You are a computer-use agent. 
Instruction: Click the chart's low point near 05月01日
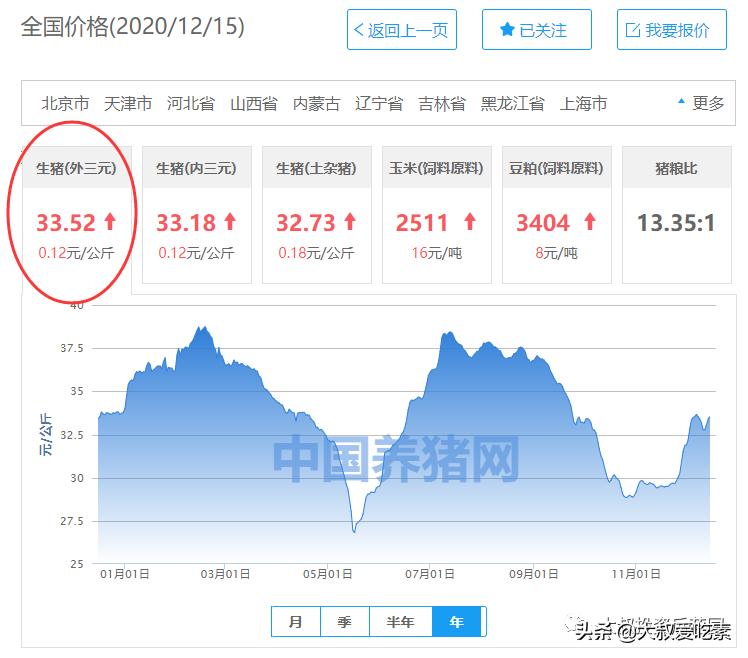point(353,530)
